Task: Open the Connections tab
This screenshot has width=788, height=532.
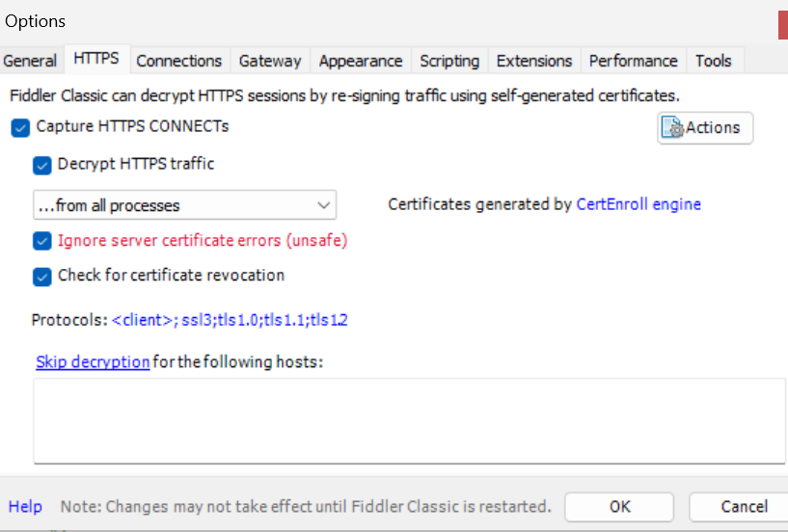Action: click(x=178, y=61)
